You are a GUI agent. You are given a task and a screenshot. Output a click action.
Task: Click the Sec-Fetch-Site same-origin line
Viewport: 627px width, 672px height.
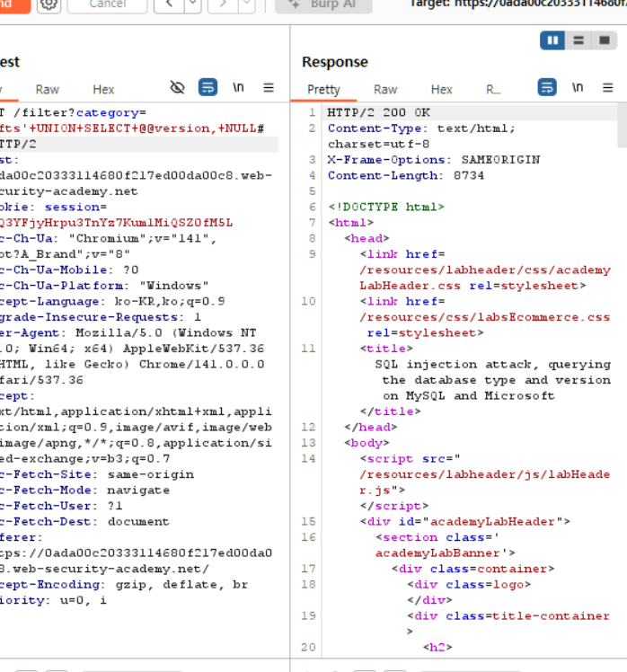[97, 474]
